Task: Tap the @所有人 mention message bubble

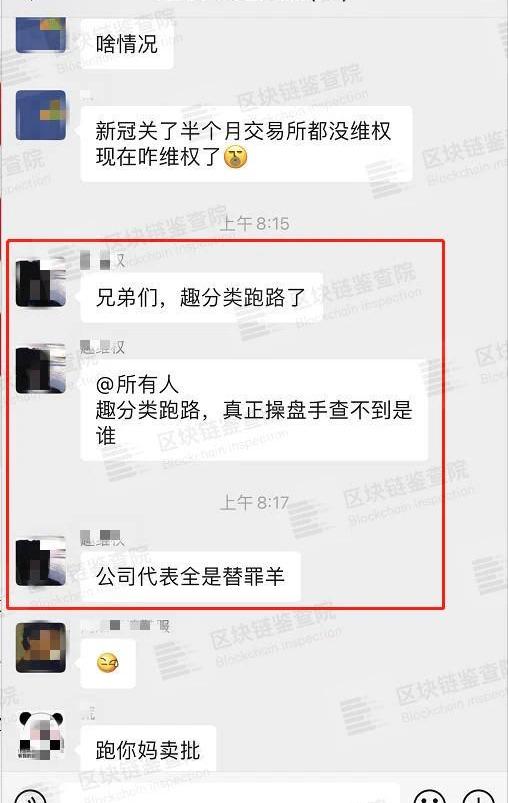Action: (253, 410)
